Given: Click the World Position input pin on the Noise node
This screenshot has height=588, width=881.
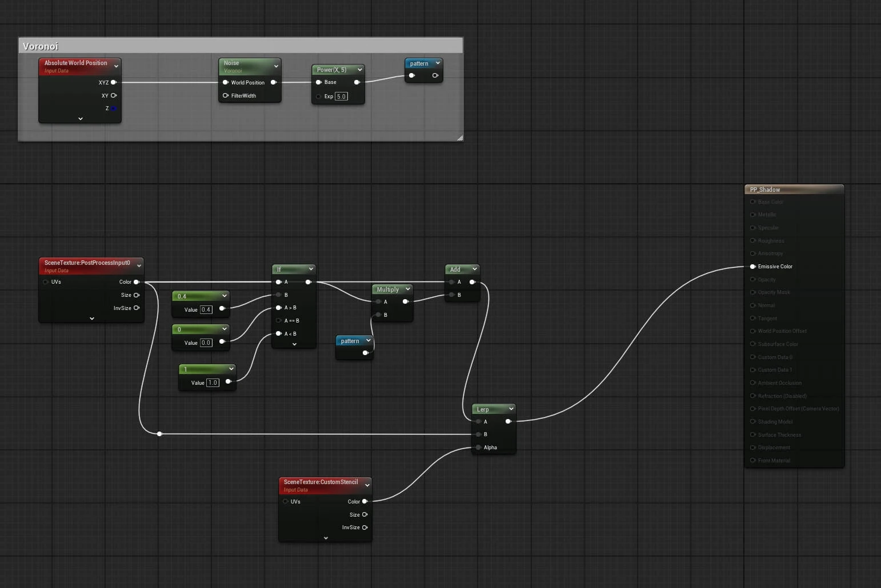Looking at the screenshot, I should pyautogui.click(x=226, y=82).
